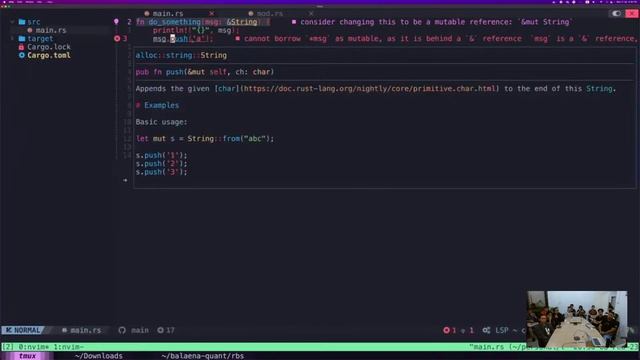640x360 pixels.
Task: Close the mod.rs buffer tab
Action: (311, 13)
